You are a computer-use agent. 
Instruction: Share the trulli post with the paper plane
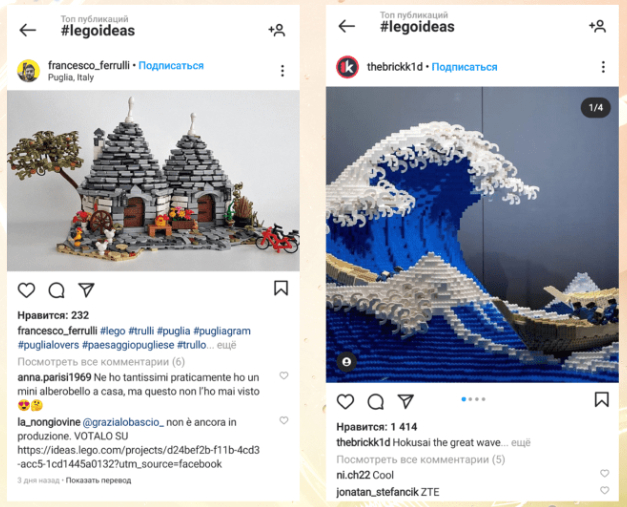(86, 289)
